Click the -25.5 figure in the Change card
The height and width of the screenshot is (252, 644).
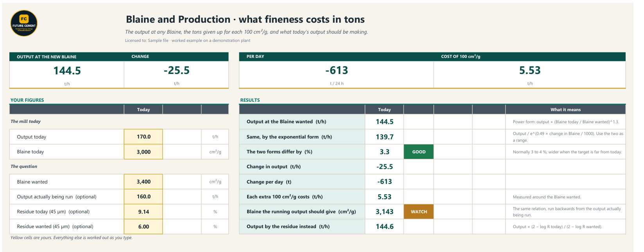pos(177,70)
